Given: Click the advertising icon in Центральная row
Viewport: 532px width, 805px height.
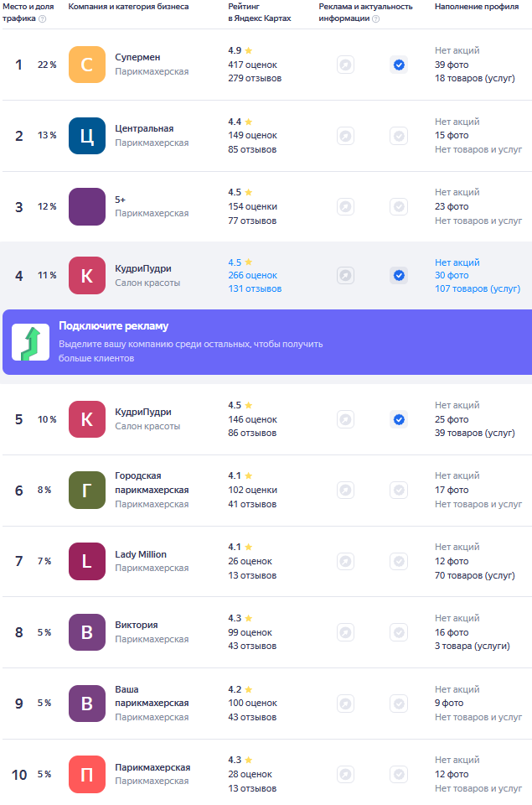Looking at the screenshot, I should tap(345, 136).
